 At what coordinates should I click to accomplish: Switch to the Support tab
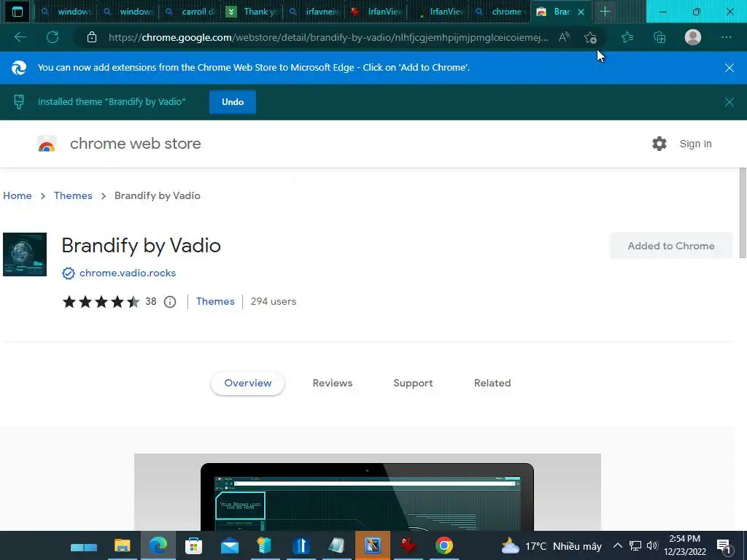pyautogui.click(x=413, y=384)
